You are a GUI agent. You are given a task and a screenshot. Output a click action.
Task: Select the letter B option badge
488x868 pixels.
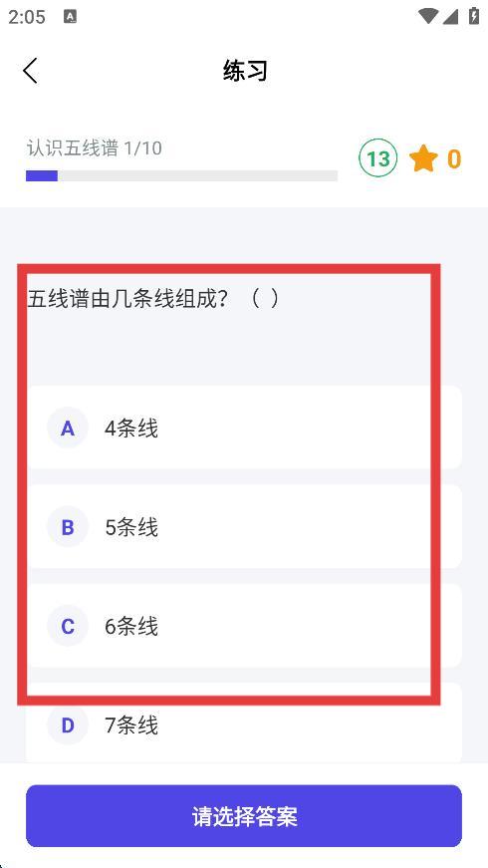click(68, 527)
